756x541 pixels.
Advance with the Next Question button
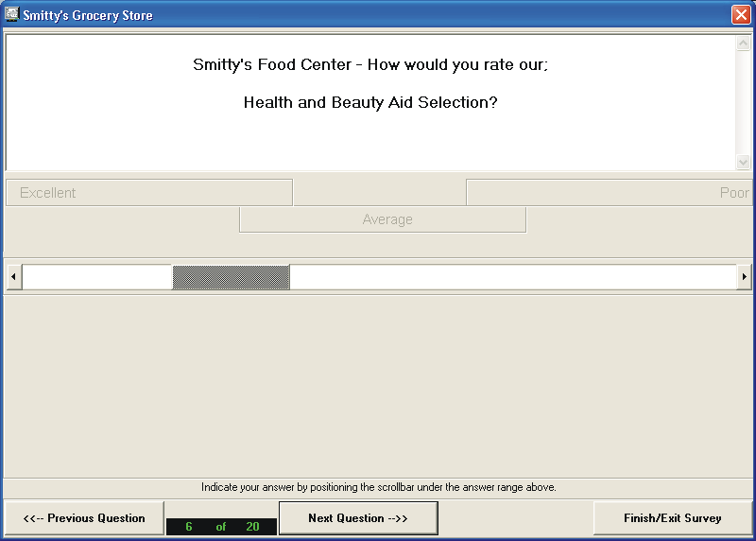coord(358,518)
